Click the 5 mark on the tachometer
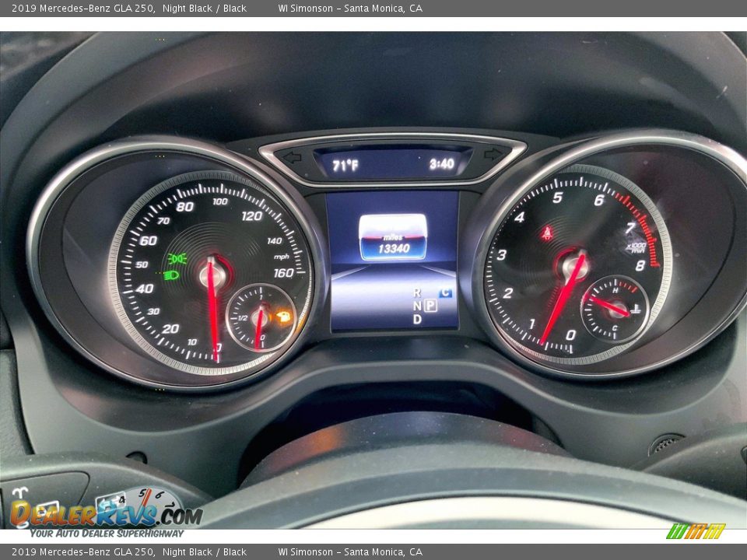Viewport: 747px width, 560px height. pos(557,197)
